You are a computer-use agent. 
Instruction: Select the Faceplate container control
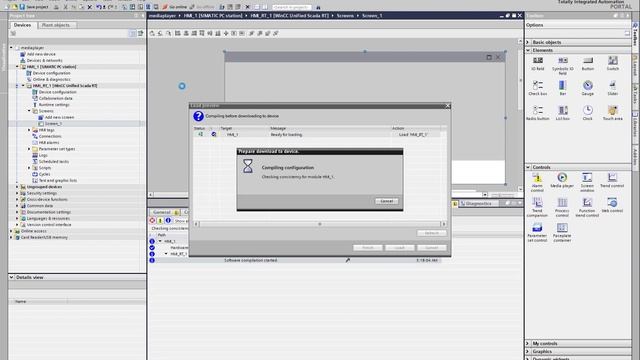pos(562,233)
